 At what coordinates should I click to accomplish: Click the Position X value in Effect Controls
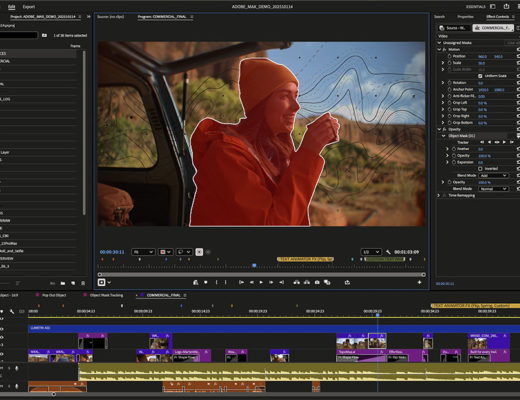(x=482, y=56)
